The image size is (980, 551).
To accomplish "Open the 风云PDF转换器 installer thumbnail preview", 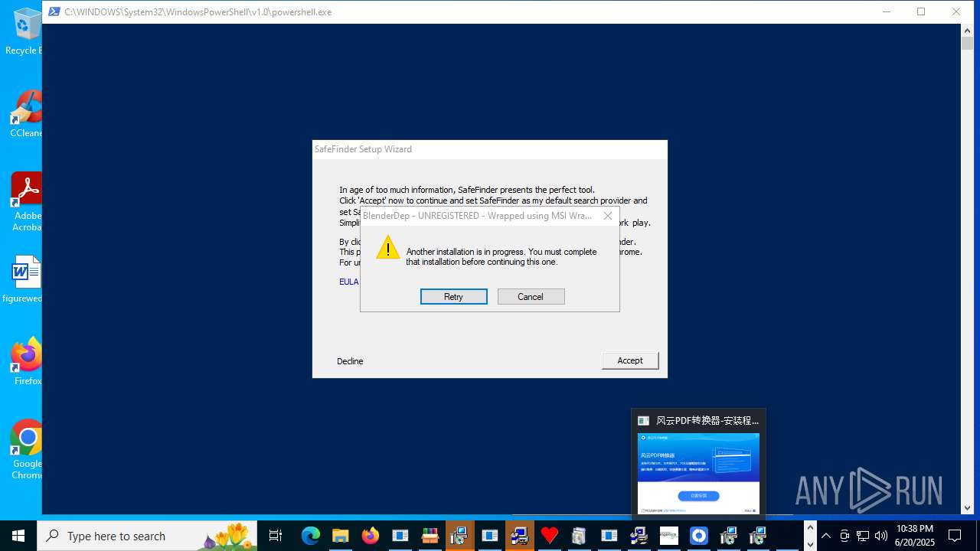I will (x=698, y=474).
